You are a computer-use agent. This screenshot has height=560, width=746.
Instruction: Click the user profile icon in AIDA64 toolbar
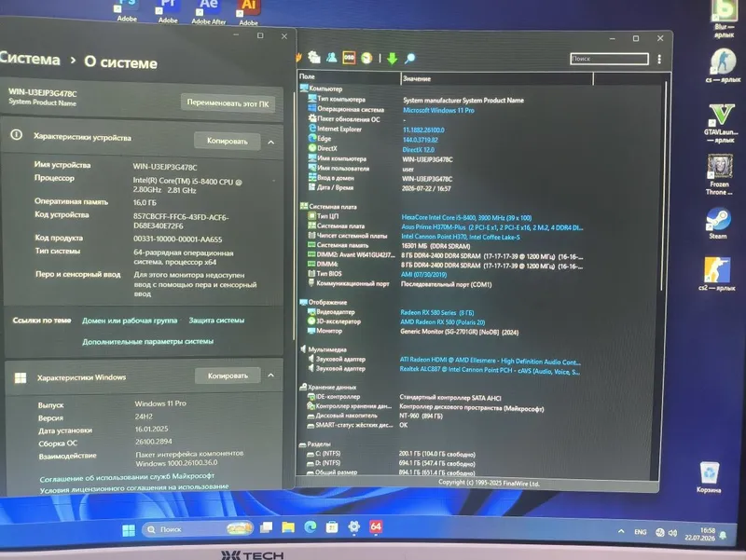coord(332,58)
